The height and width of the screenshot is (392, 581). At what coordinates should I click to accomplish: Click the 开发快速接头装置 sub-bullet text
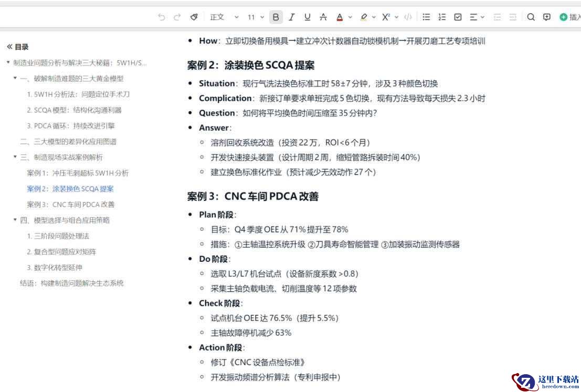pyautogui.click(x=315, y=157)
